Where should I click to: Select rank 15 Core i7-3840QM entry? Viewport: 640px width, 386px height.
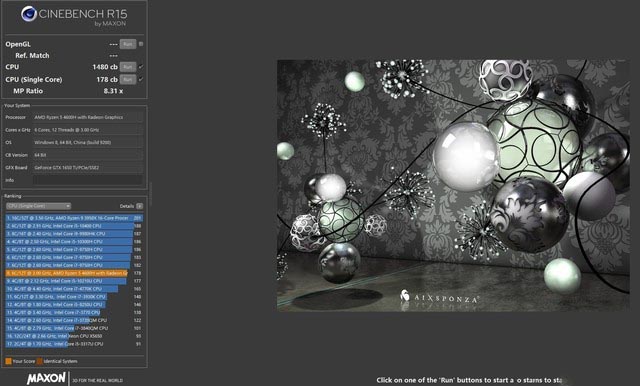coord(74,328)
